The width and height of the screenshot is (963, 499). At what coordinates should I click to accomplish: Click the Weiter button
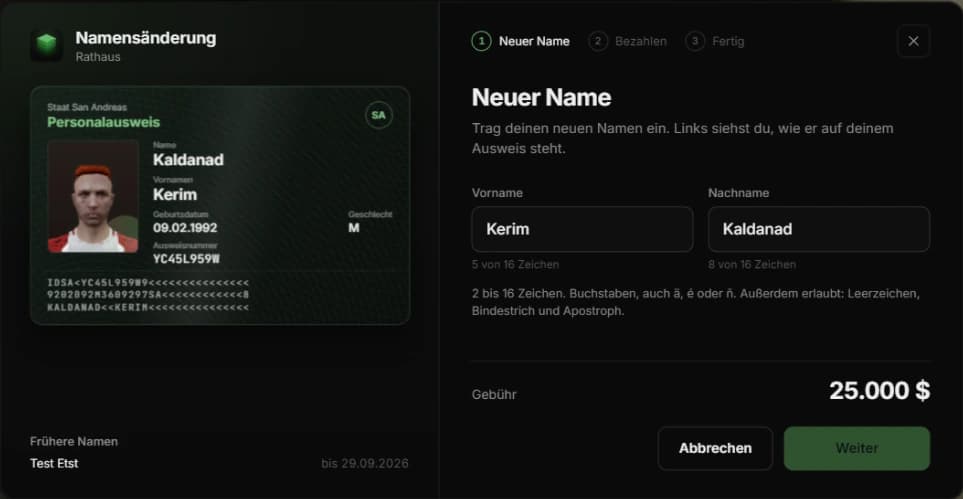(857, 449)
